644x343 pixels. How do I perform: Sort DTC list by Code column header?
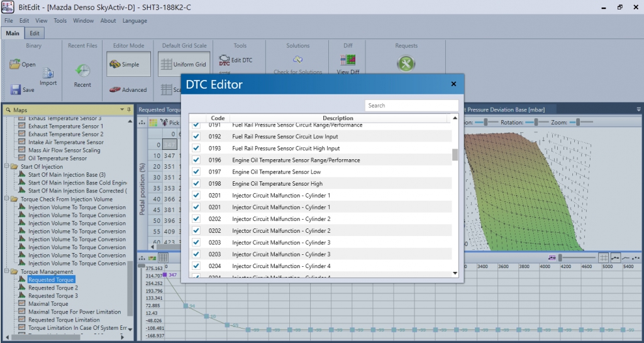coord(218,118)
